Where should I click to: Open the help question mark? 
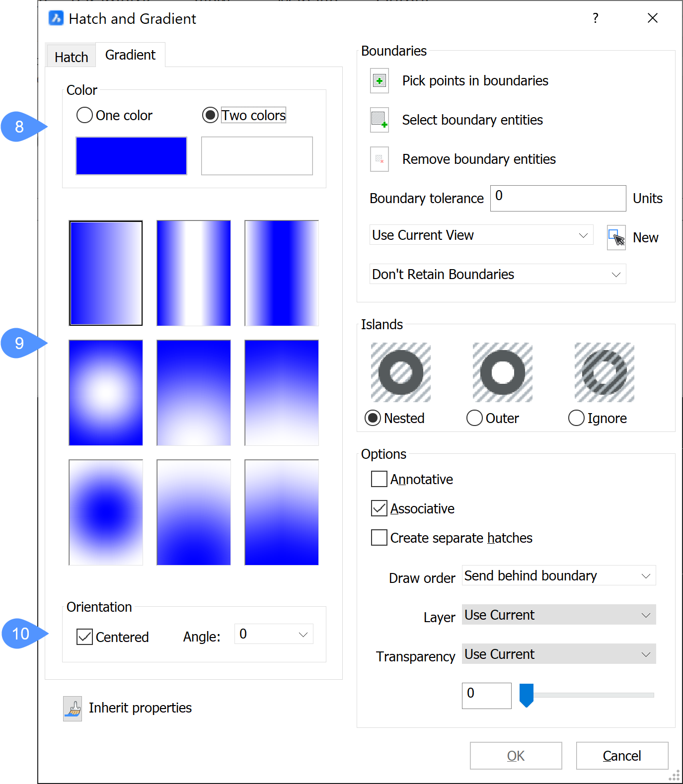click(595, 18)
